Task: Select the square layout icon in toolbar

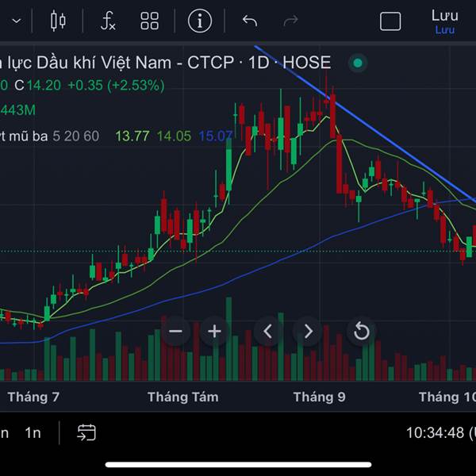Action: (x=390, y=21)
